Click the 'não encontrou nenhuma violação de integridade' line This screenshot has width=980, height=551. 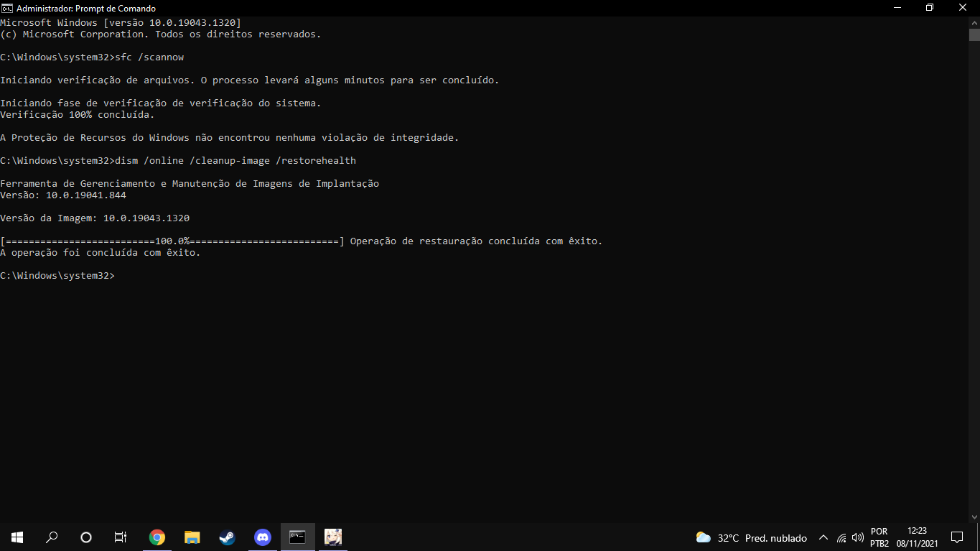[229, 137]
